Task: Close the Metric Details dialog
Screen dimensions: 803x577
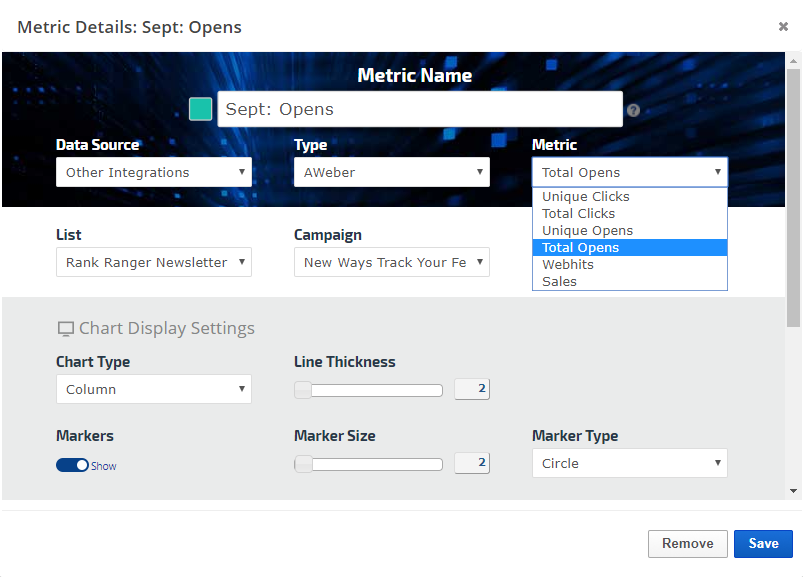Action: click(x=783, y=27)
